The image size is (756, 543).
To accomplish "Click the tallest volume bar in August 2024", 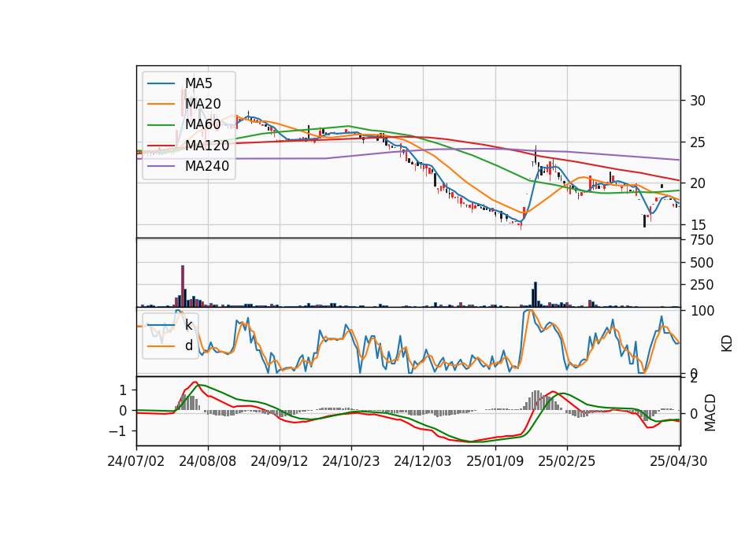I will point(183,286).
